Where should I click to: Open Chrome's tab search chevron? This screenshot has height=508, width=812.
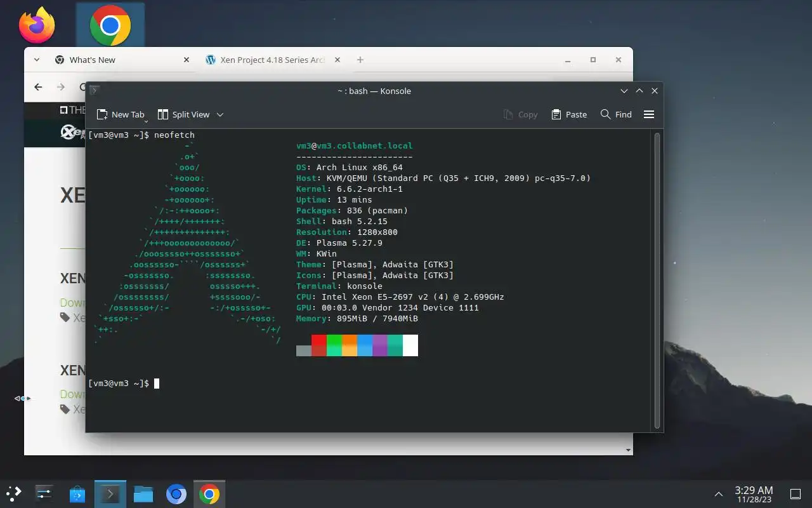(37, 60)
